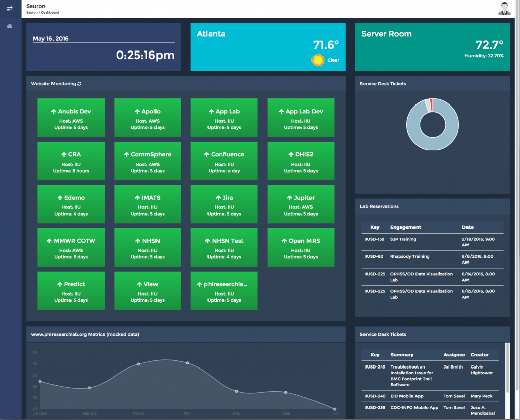
Task: Click the Server Room card title
Action: pyautogui.click(x=387, y=34)
